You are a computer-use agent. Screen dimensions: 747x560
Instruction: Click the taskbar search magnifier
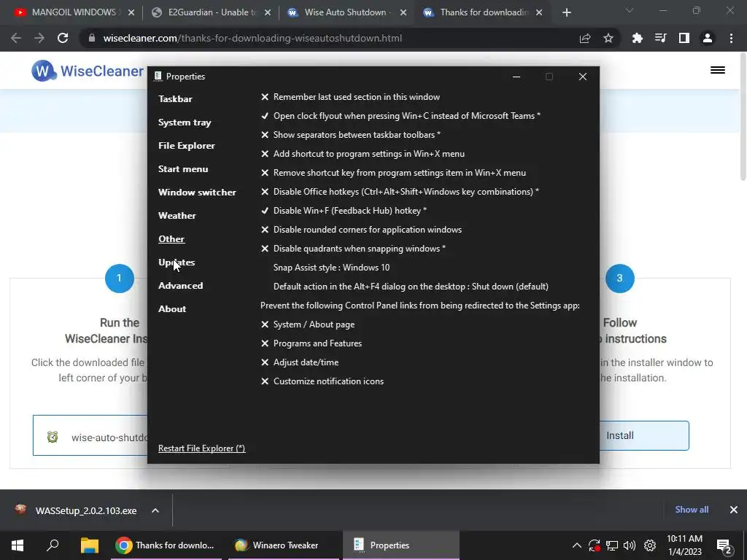pos(53,545)
